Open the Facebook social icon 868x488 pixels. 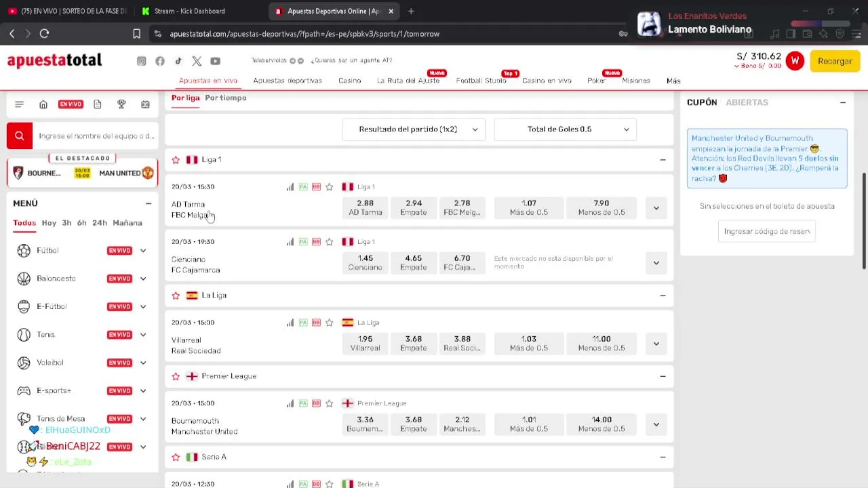pyautogui.click(x=160, y=61)
